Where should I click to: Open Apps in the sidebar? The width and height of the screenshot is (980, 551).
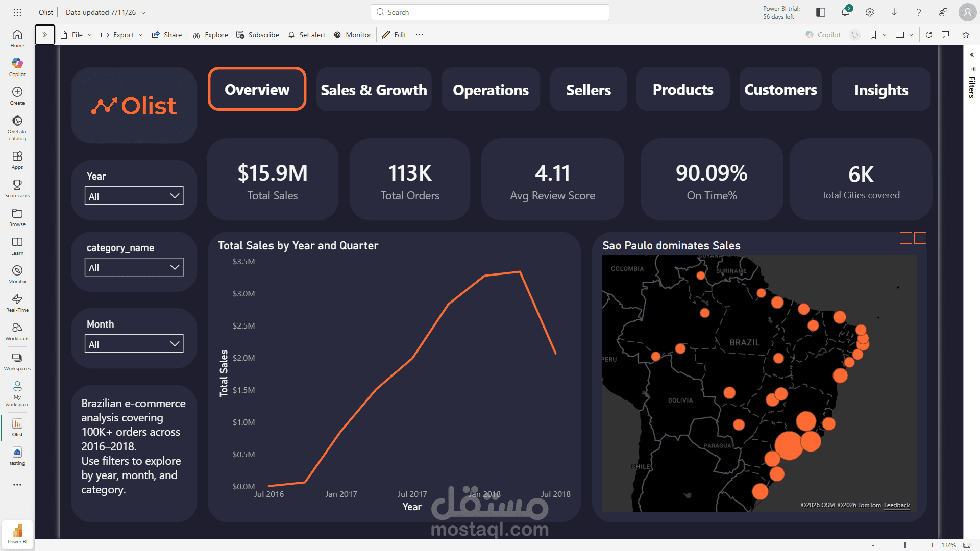pyautogui.click(x=17, y=160)
